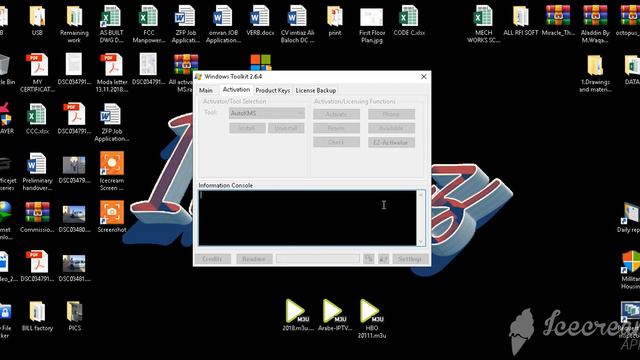
Task: Select the 2018.m3u playlist file
Action: [x=297, y=311]
